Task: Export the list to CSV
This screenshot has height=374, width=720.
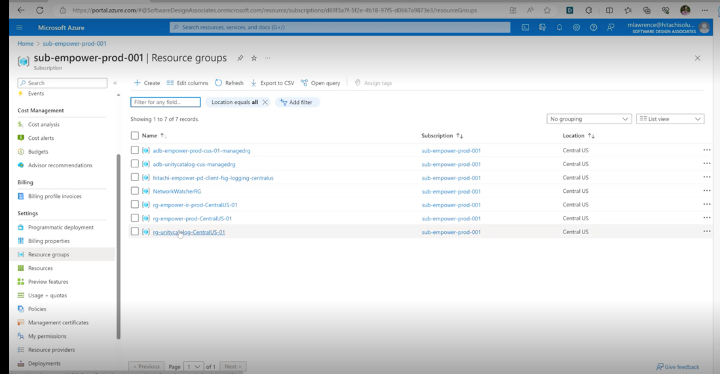Action: pyautogui.click(x=272, y=83)
